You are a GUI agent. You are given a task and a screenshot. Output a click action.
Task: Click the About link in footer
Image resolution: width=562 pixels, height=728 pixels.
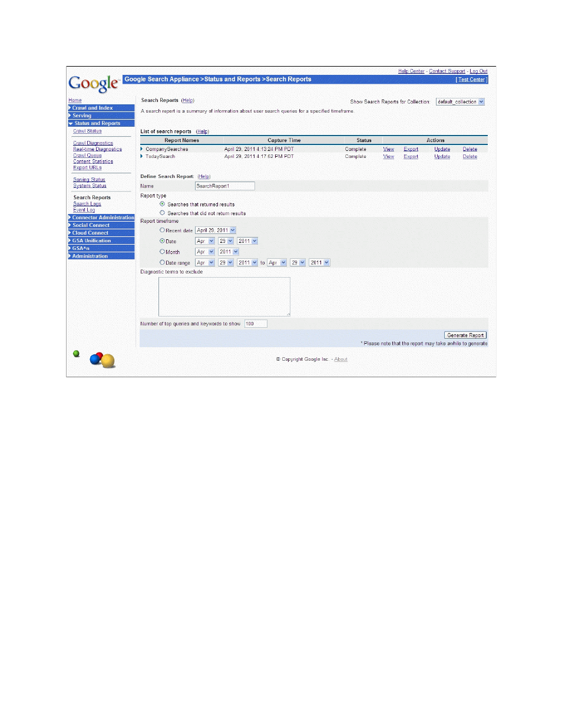pos(340,359)
